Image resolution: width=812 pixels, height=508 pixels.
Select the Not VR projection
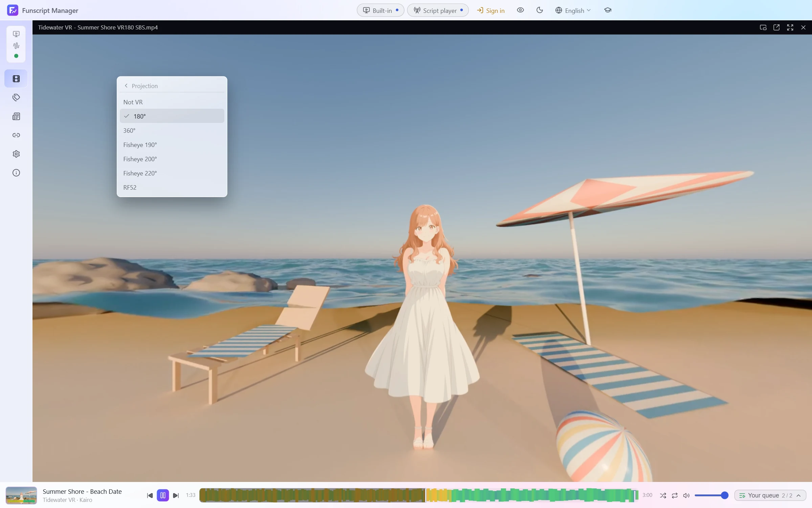pos(172,102)
